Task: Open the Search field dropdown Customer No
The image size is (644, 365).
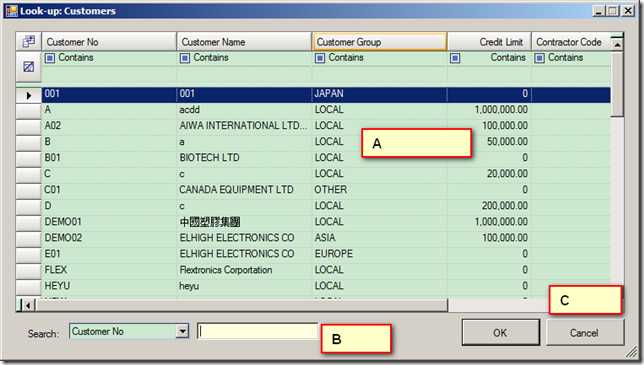Action: (182, 331)
